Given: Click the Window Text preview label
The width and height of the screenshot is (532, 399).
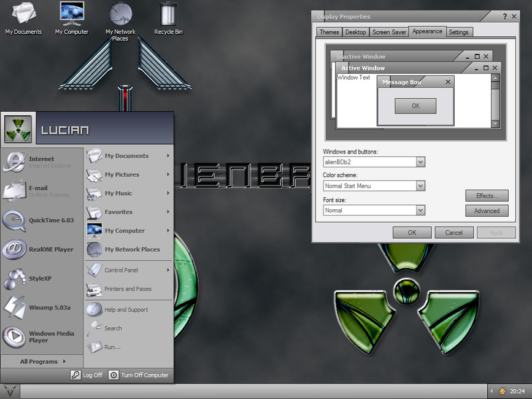Looking at the screenshot, I should [x=353, y=77].
